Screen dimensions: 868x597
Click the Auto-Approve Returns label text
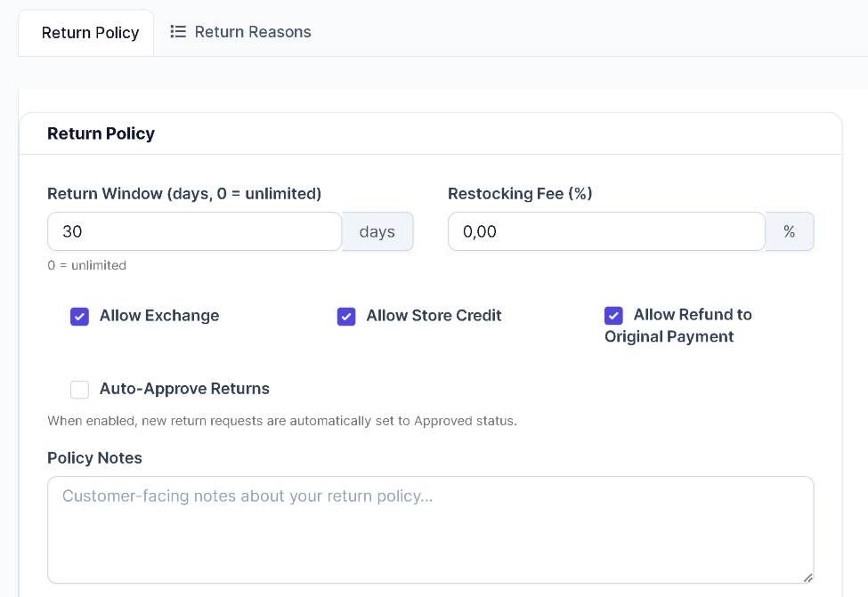tap(184, 389)
